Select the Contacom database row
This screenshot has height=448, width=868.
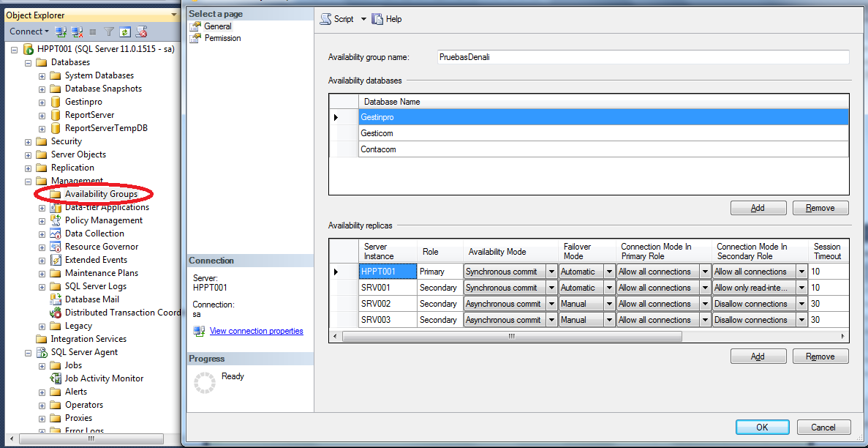(603, 150)
